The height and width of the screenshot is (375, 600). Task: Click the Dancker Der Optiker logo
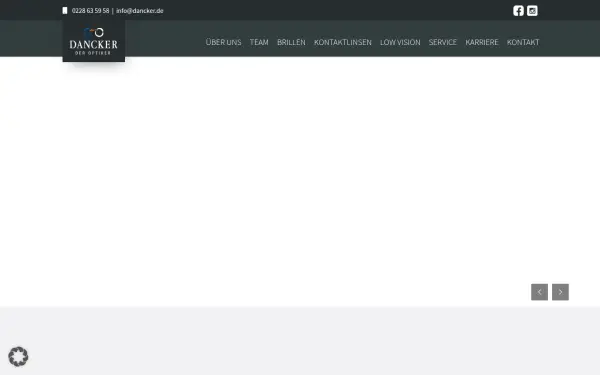pyautogui.click(x=94, y=41)
